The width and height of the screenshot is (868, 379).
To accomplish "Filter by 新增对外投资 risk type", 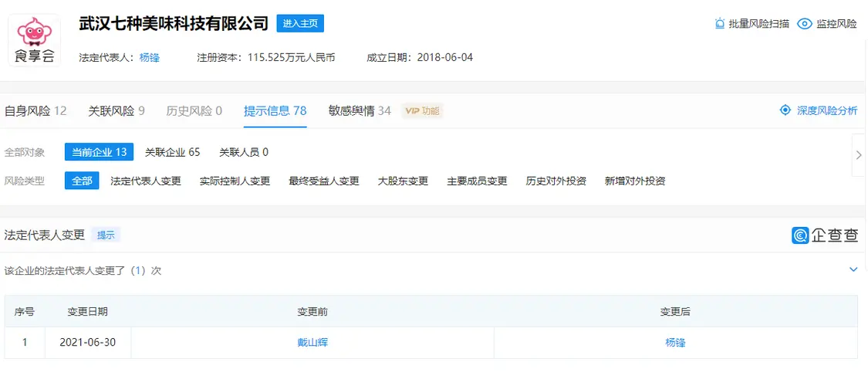I will 635,181.
